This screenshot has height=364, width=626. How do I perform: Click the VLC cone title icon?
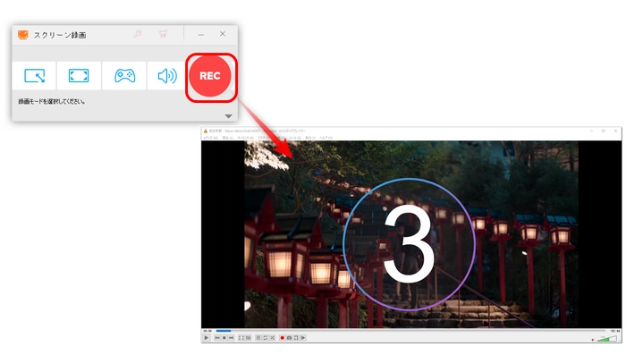tap(205, 131)
